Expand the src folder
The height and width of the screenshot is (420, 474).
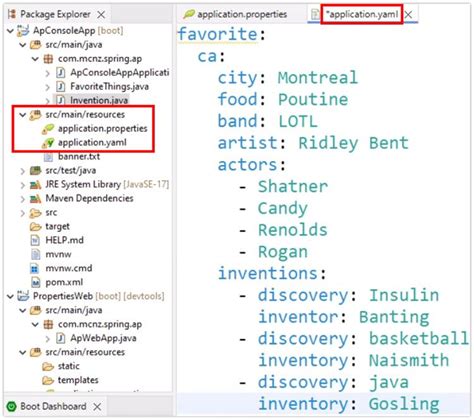point(23,213)
